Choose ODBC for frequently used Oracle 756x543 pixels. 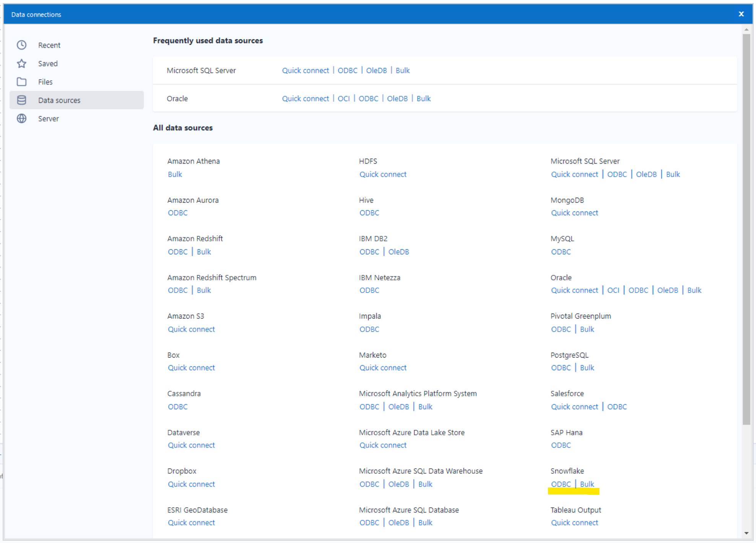click(368, 99)
